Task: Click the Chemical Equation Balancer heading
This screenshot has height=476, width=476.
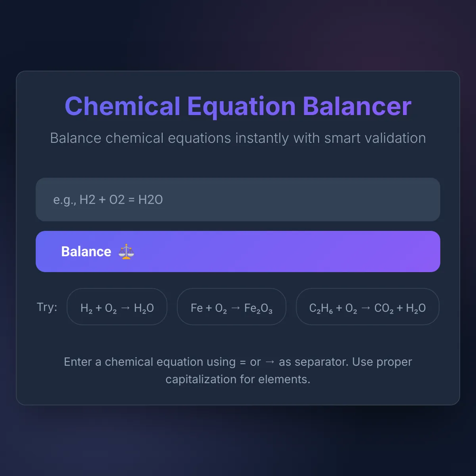Action: point(238,106)
